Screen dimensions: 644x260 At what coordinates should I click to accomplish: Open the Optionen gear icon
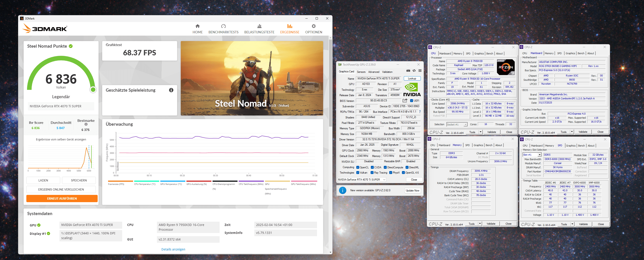[314, 26]
